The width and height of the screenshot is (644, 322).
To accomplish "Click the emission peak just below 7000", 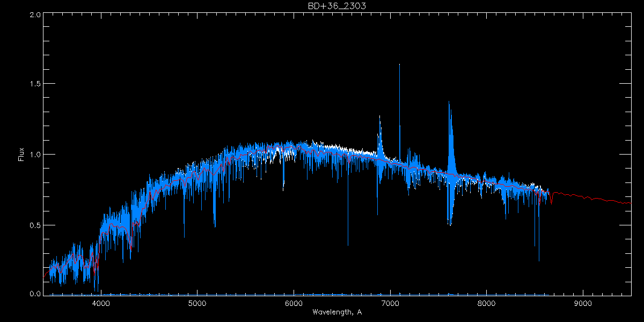I will click(x=380, y=116).
